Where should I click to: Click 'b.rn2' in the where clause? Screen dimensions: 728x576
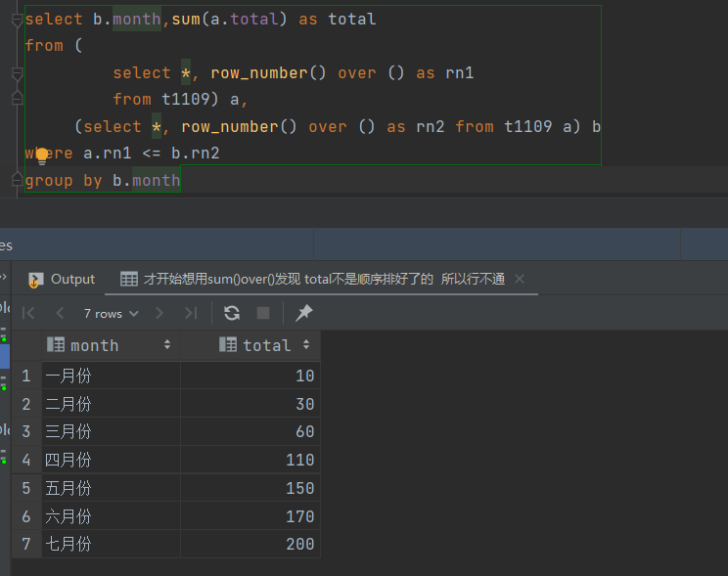[x=195, y=154]
